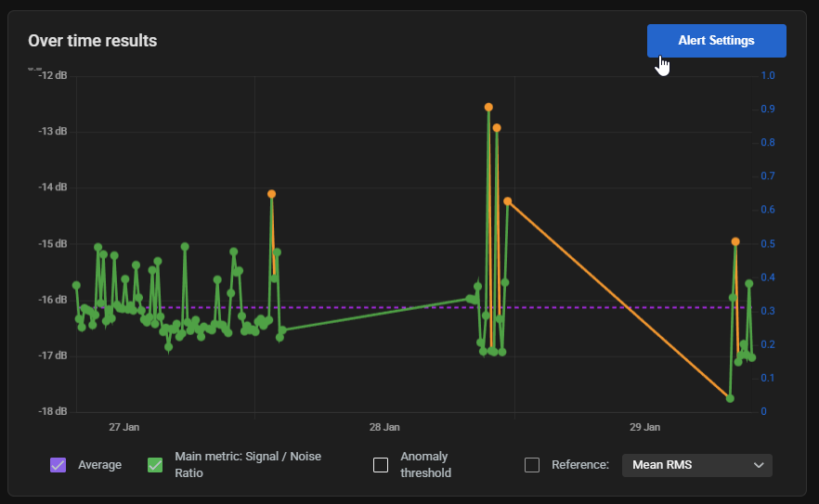This screenshot has height=504, width=819.
Task: Click the purple dashed average line
Action: 371,307
